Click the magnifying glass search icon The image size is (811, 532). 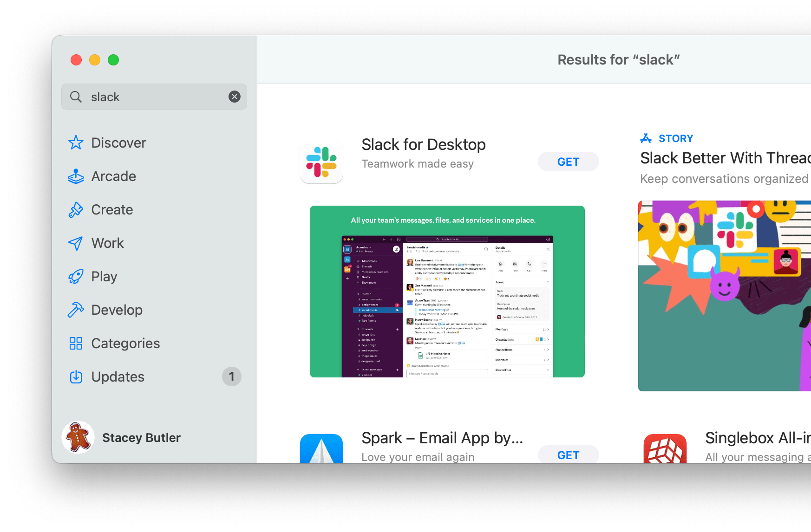coord(75,97)
